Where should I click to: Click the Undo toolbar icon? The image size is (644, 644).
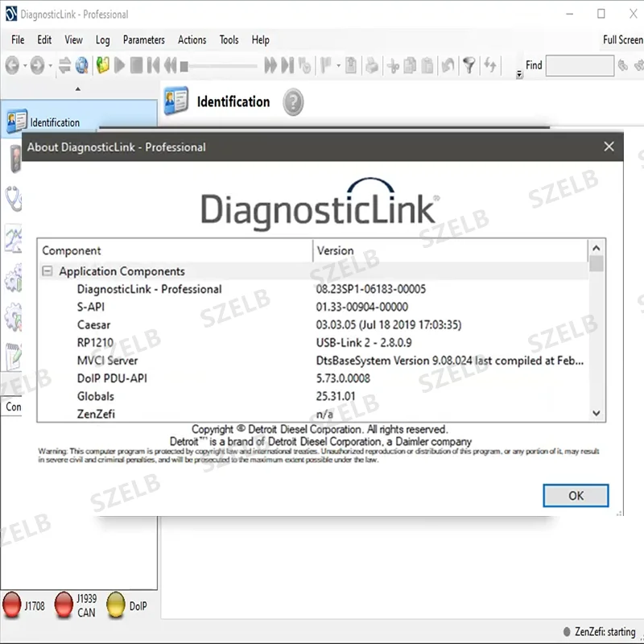coord(448,65)
